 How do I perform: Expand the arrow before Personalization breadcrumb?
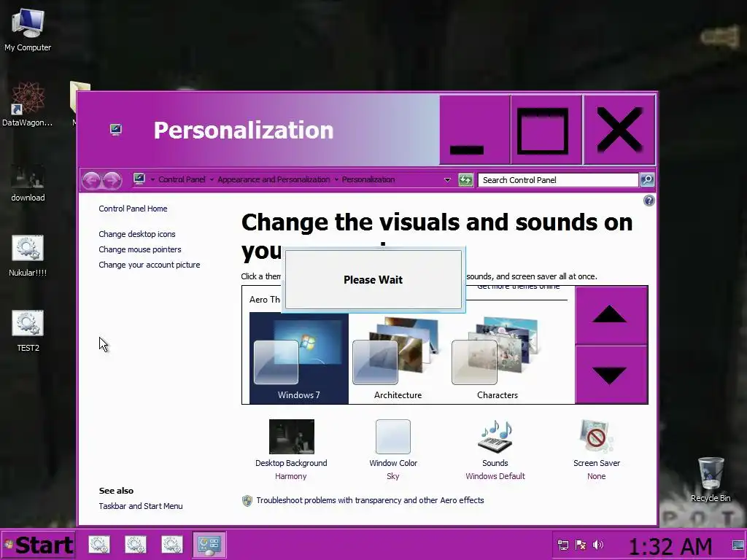(336, 180)
